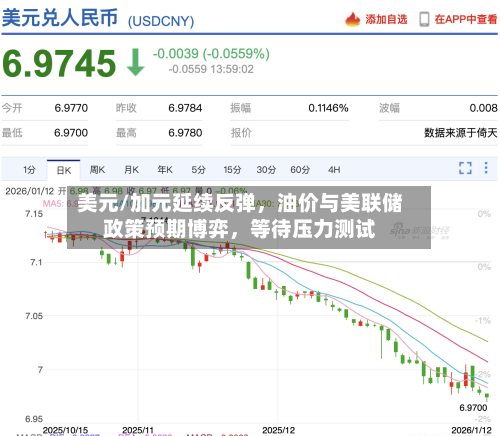Viewport: 500px width, 436px height.
Task: Open the three-dot chart options menu
Action: 486,168
